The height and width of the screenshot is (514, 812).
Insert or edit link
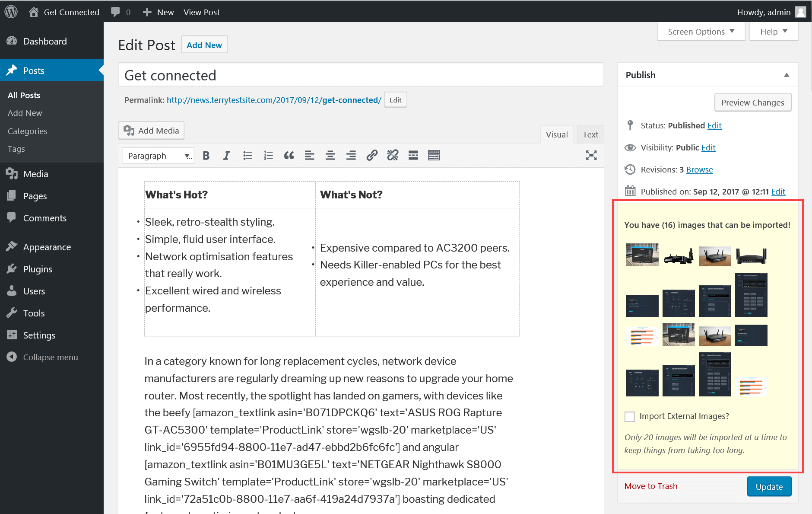(x=372, y=156)
